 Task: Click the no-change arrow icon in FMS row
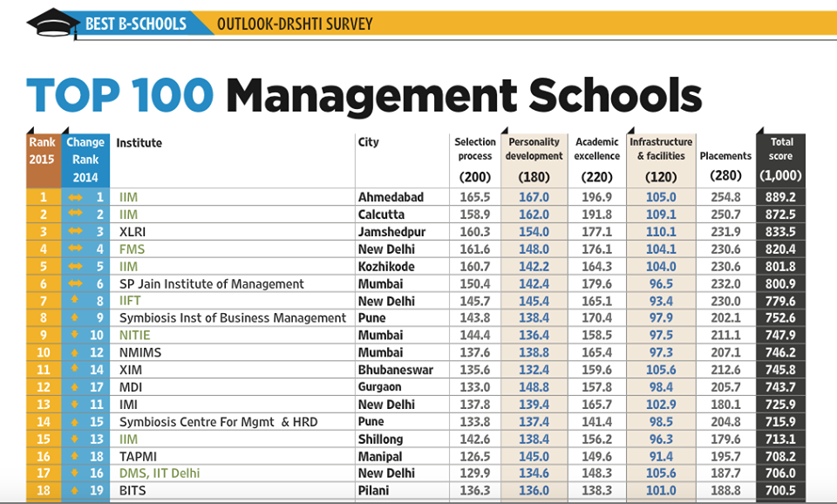(75, 249)
